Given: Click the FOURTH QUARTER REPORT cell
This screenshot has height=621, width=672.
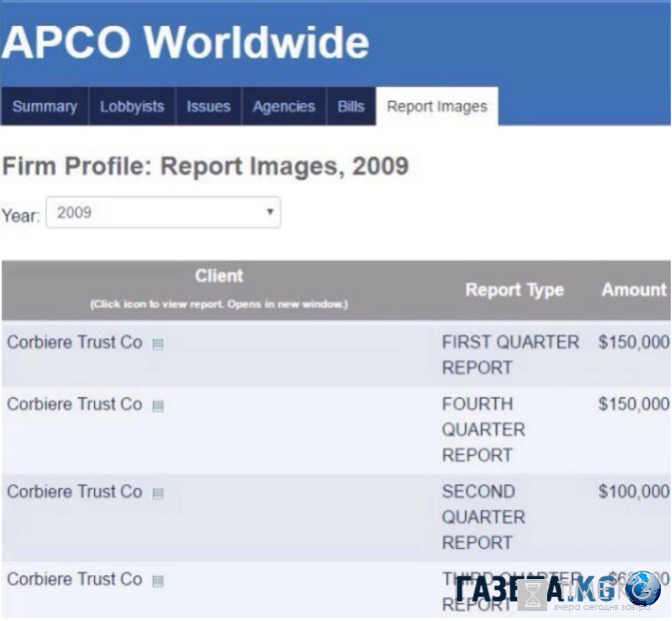Looking at the screenshot, I should click(483, 429).
